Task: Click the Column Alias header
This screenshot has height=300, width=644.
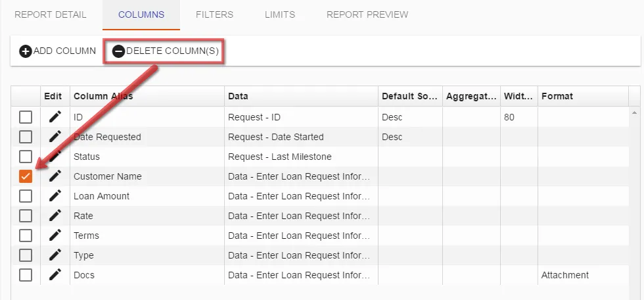Action: 147,96
